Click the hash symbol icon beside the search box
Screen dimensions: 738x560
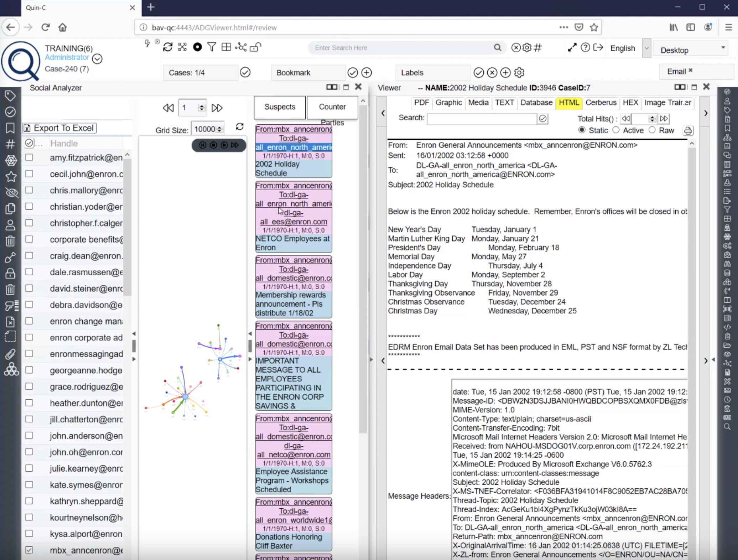pyautogui.click(x=537, y=47)
